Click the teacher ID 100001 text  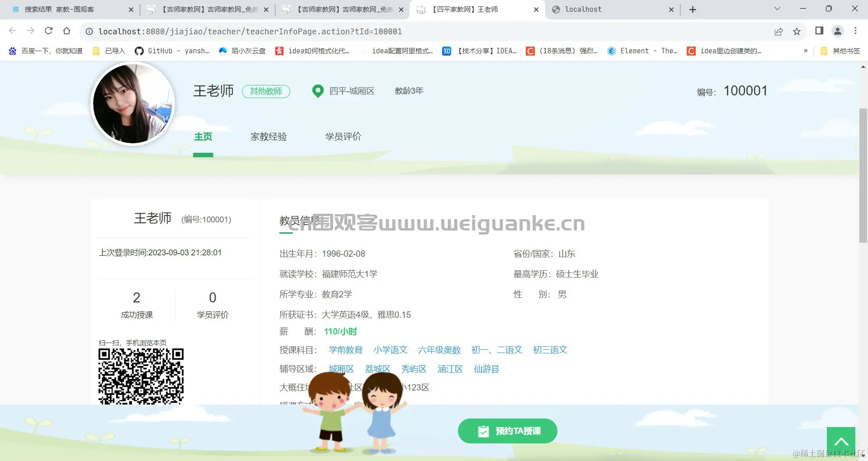[745, 91]
